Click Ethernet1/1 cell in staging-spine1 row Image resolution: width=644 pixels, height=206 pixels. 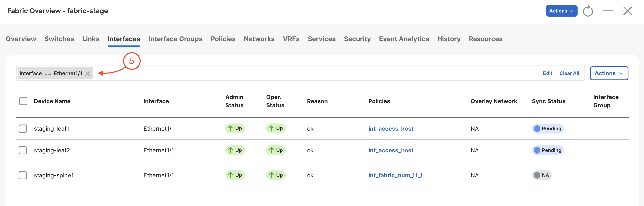click(x=158, y=175)
